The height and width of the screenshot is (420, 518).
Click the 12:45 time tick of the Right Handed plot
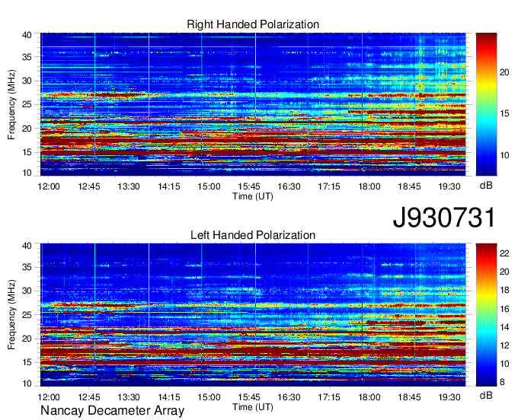(89, 186)
